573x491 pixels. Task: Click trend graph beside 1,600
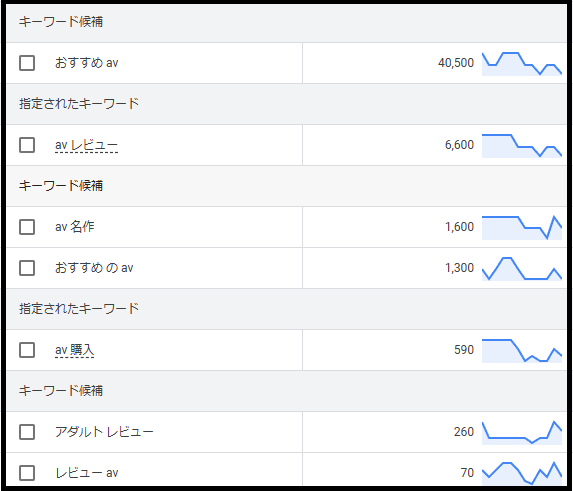(x=522, y=228)
